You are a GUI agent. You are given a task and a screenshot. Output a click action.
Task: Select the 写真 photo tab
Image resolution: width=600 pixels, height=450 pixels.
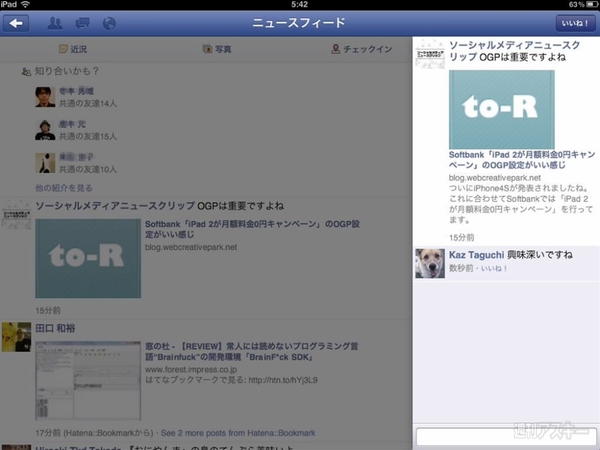click(217, 49)
